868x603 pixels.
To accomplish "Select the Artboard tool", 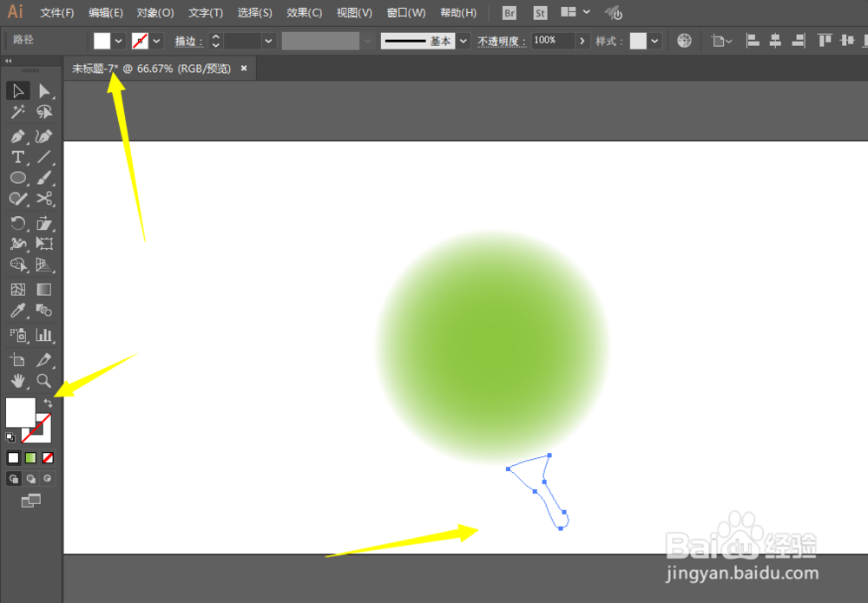I will coord(17,360).
